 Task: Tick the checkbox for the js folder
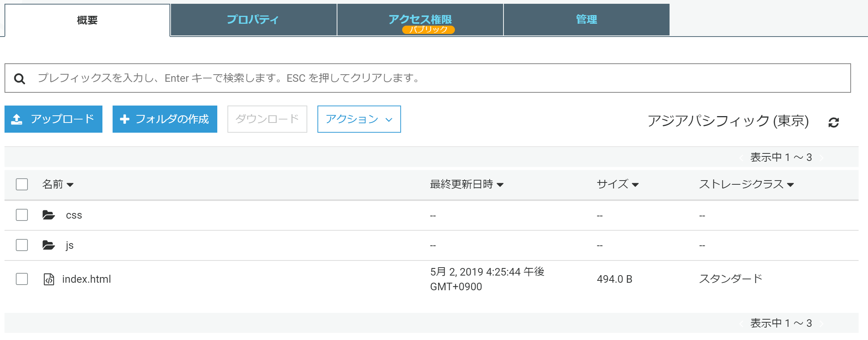[22, 245]
